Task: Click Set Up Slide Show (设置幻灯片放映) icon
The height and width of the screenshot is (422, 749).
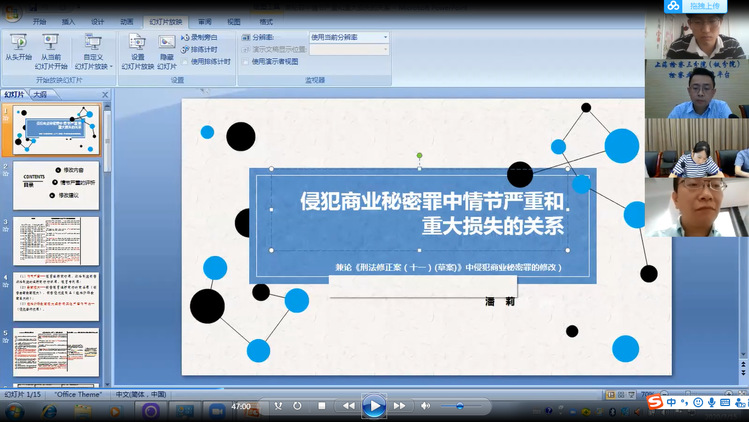Action: 138,49
